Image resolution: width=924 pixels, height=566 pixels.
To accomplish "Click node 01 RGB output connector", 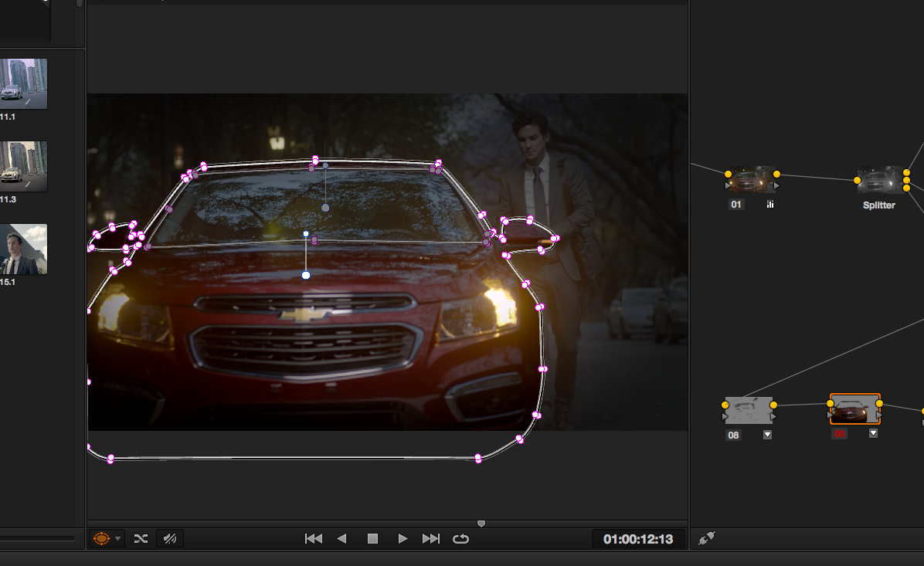I will pos(776,174).
